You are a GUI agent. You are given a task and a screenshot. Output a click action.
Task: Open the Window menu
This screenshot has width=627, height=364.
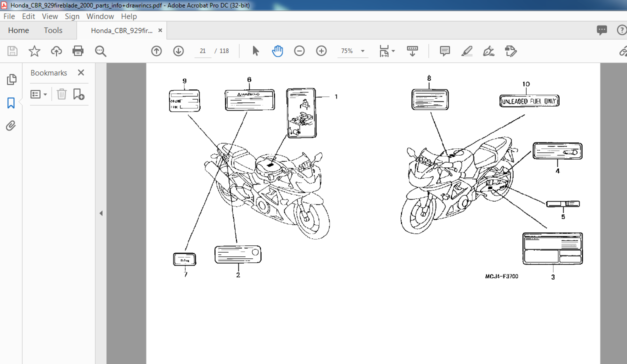100,16
